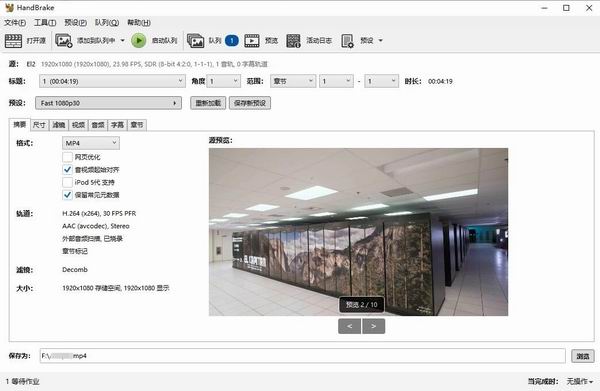600x391 pixels.
Task: Switch to the Chapters tab
Action: 137,125
